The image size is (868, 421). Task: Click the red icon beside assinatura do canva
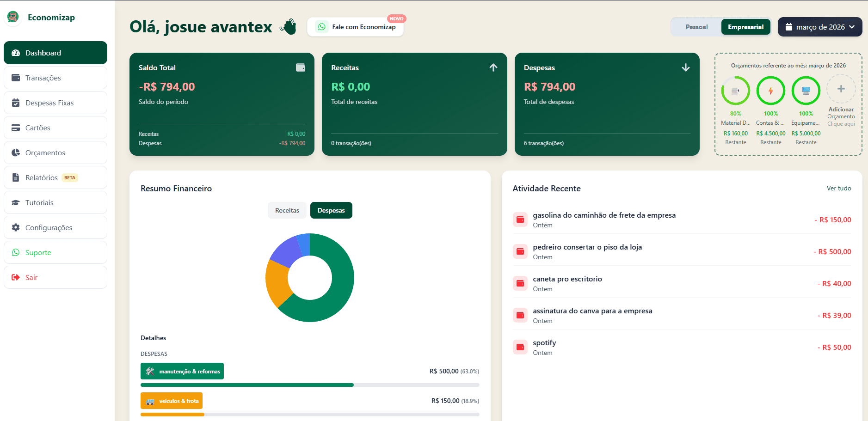[x=520, y=315]
